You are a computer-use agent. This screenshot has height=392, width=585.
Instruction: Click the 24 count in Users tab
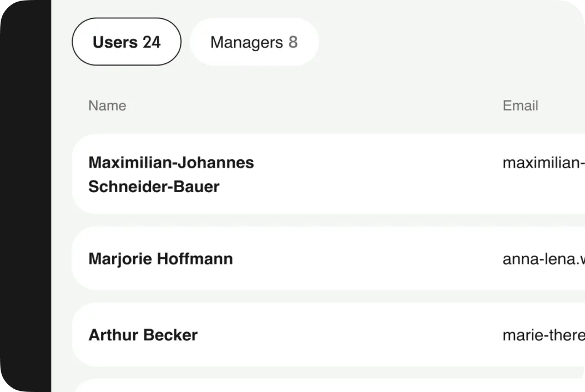point(152,42)
